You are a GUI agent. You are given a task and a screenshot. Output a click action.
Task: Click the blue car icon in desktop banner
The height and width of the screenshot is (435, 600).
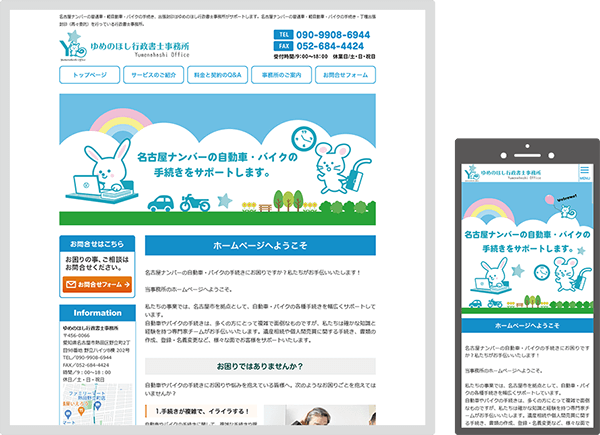(x=158, y=203)
